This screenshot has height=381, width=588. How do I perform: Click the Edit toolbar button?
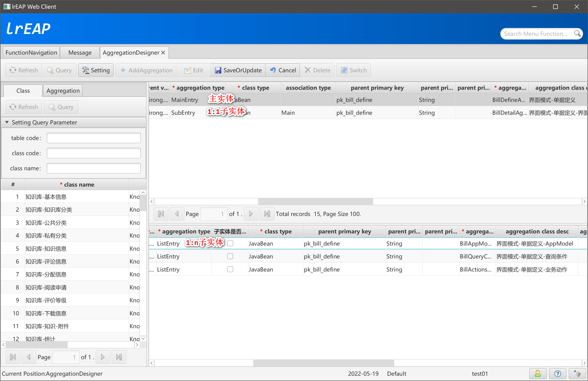(194, 70)
